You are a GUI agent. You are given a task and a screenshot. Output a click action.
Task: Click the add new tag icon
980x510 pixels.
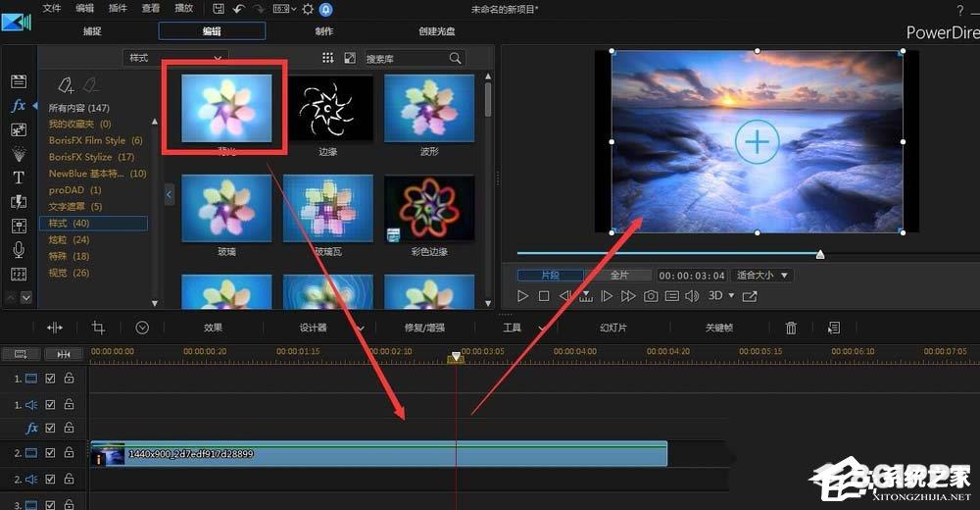click(x=66, y=84)
